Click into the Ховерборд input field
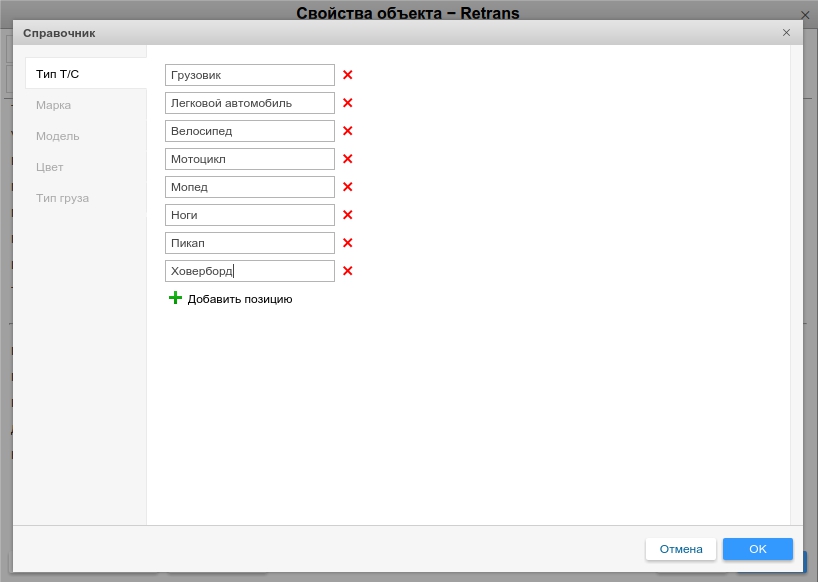Screen dimensions: 818x582 pos(249,271)
